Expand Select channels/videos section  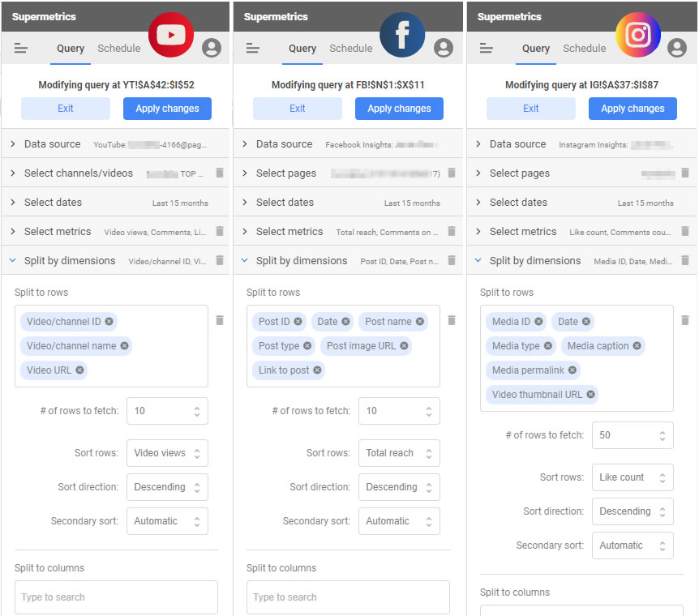[115, 173]
